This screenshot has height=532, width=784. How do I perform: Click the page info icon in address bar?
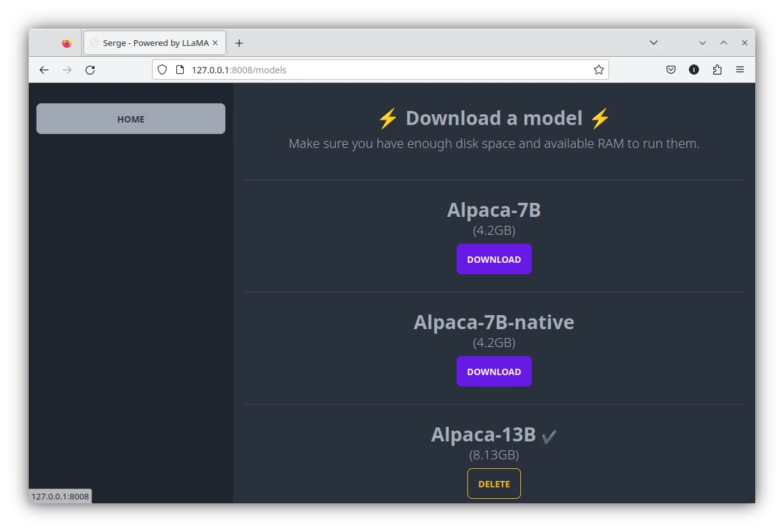tap(179, 70)
